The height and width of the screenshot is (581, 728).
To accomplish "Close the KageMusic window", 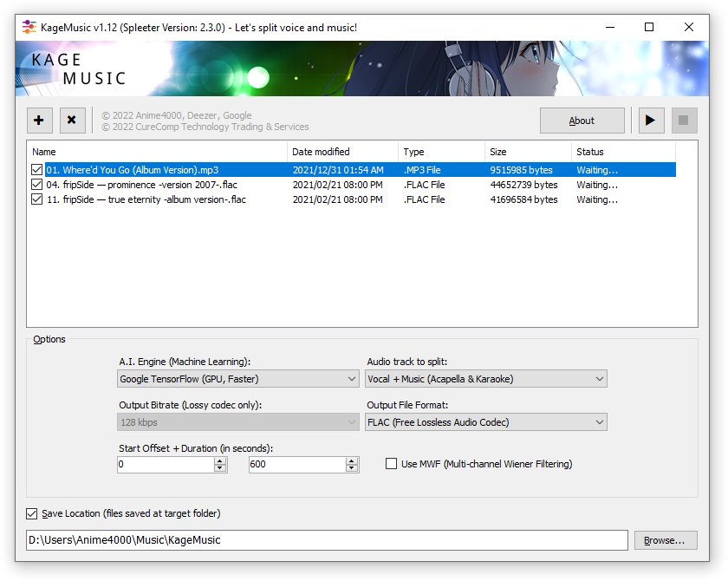I will [x=689, y=28].
